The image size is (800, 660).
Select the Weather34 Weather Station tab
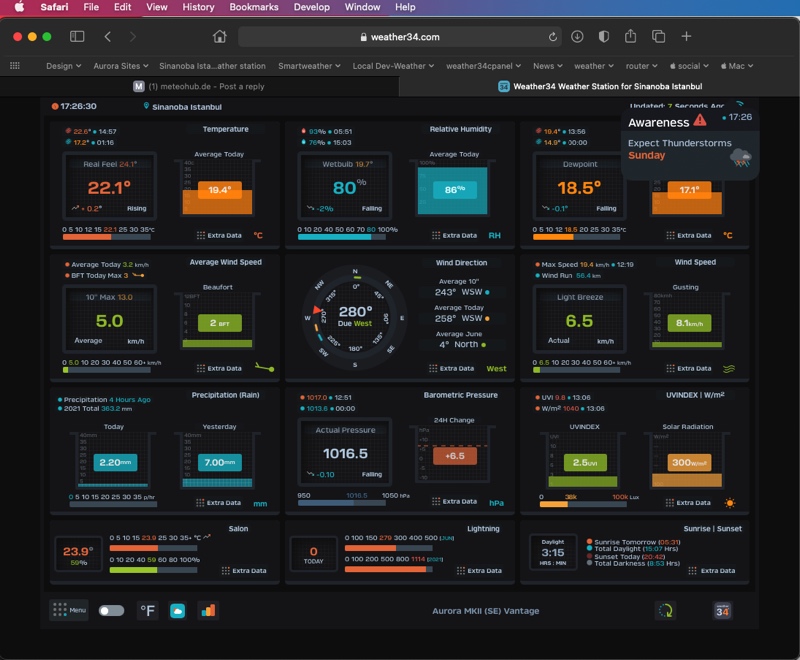coord(599,86)
